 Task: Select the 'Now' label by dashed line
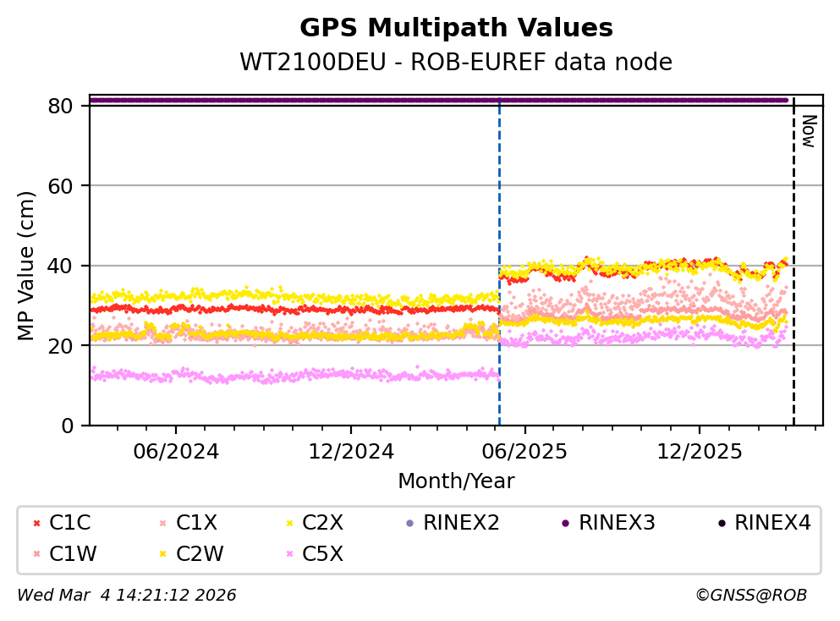(808, 131)
